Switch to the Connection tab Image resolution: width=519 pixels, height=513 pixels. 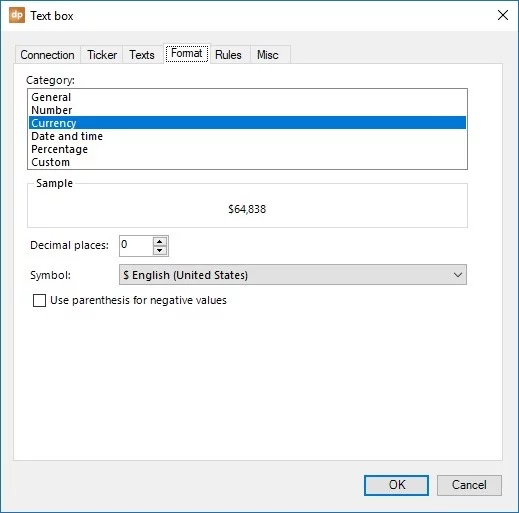coord(47,55)
